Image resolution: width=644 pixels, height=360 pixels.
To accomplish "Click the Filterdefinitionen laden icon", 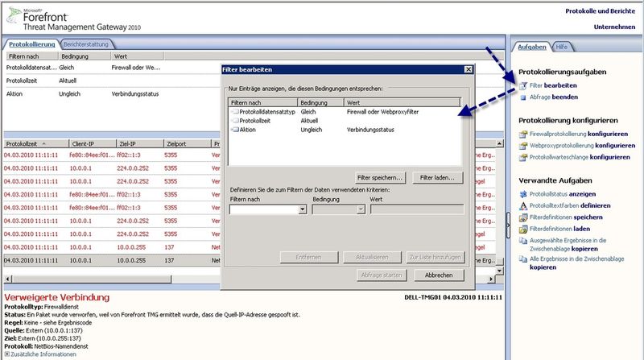I will coord(523,228).
